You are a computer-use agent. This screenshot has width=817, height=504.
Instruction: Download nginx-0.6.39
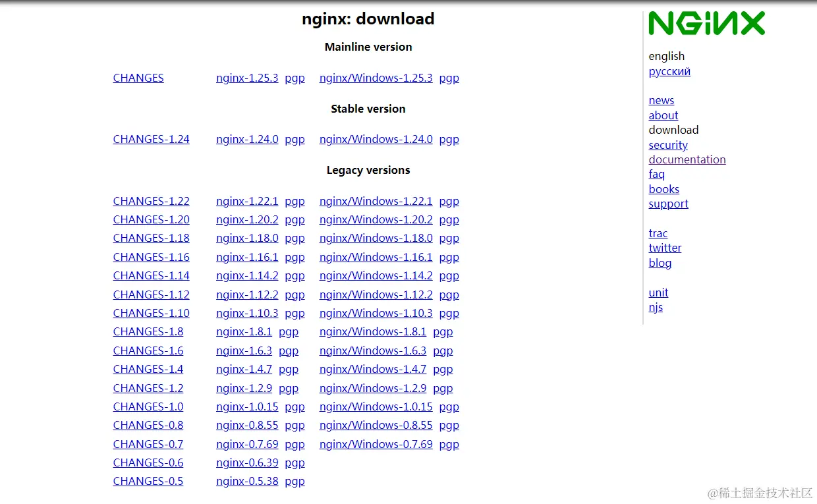[247, 462]
